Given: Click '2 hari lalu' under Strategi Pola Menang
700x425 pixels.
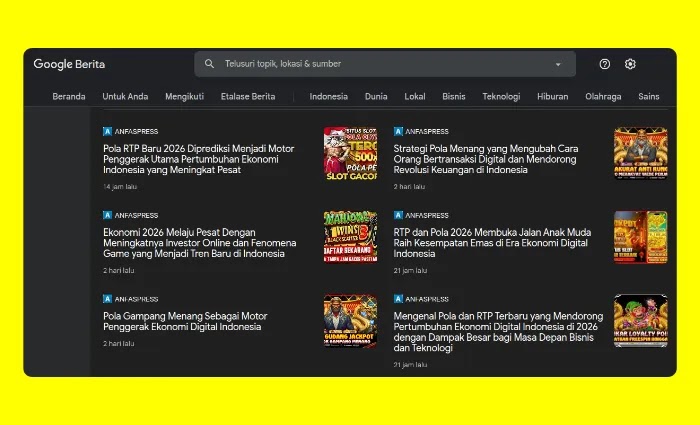Looking at the screenshot, I should (409, 187).
